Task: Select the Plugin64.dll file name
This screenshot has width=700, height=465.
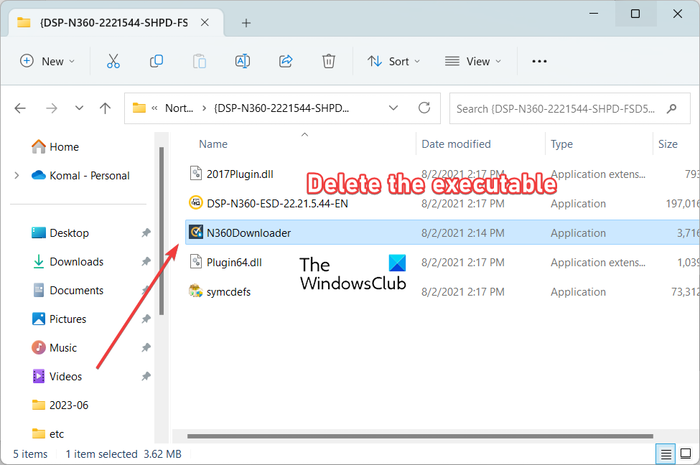Action: [x=234, y=262]
